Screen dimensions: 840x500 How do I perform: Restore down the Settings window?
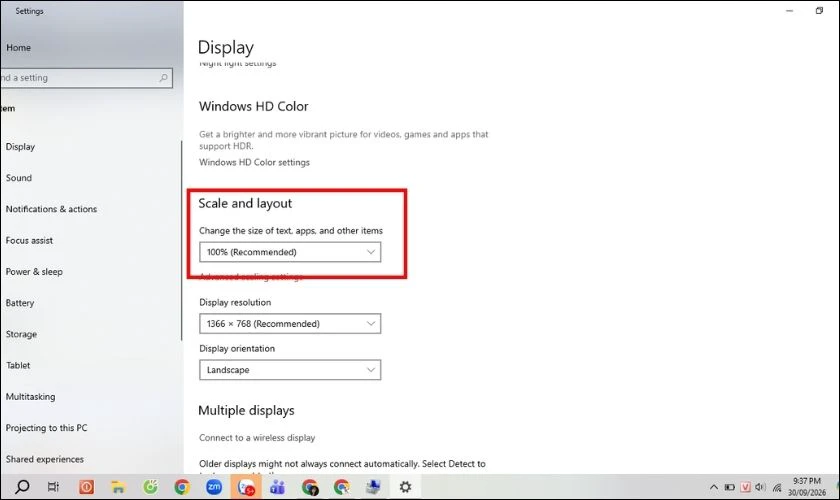[819, 11]
